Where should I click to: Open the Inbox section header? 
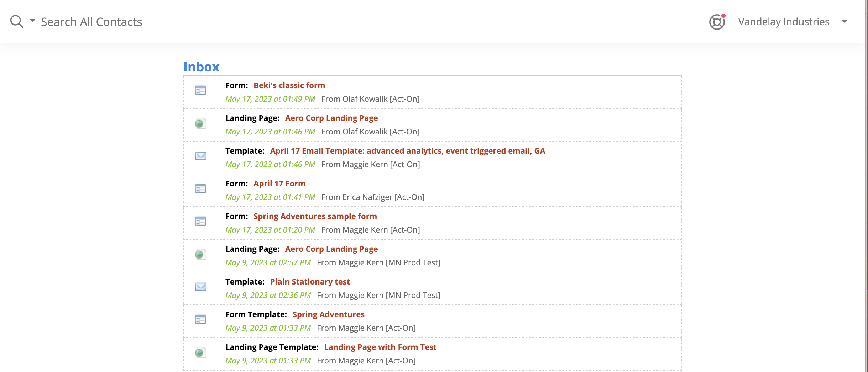click(201, 67)
